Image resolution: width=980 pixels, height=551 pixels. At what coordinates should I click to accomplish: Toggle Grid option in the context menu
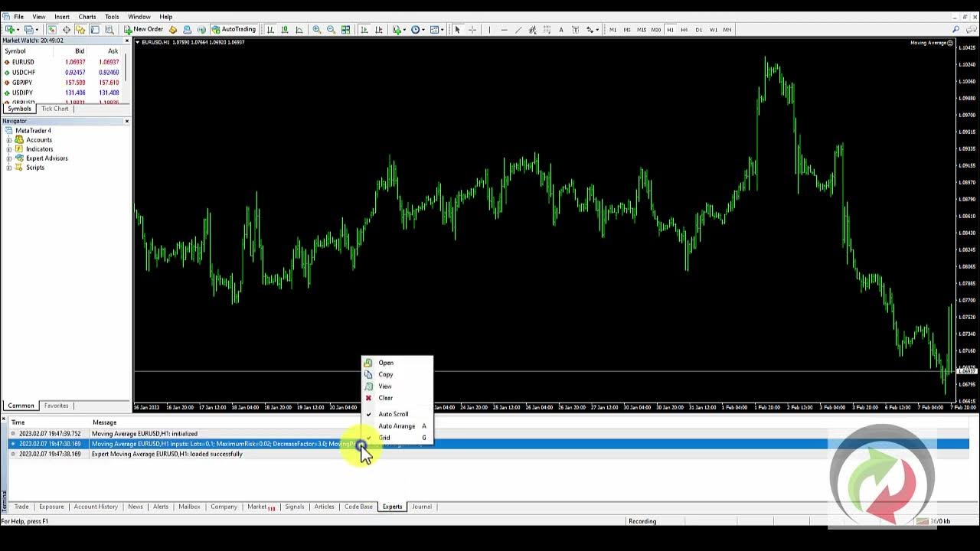point(398,438)
